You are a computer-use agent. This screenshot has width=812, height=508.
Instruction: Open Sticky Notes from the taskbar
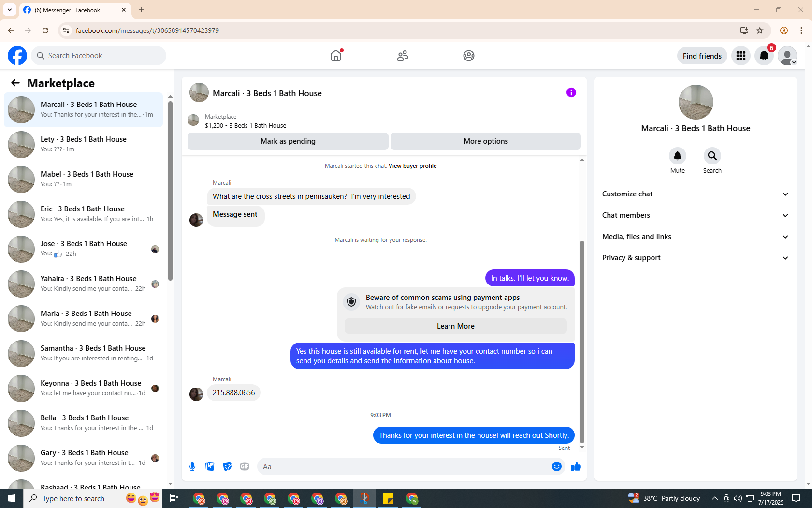pos(388,498)
